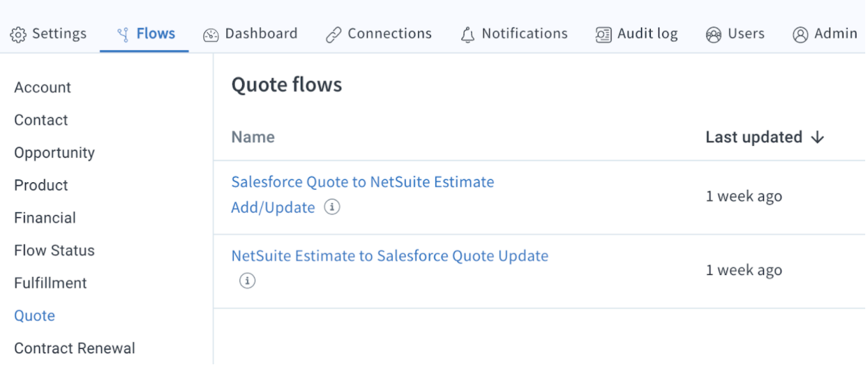This screenshot has width=868, height=388.
Task: Open Flow Status in the sidebar
Action: point(54,251)
